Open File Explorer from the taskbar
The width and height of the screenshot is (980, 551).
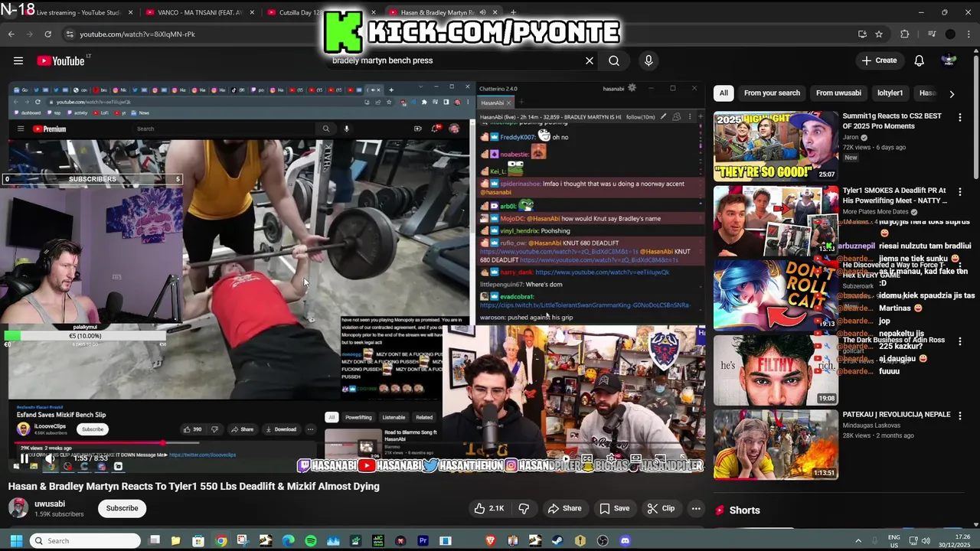coord(176,540)
